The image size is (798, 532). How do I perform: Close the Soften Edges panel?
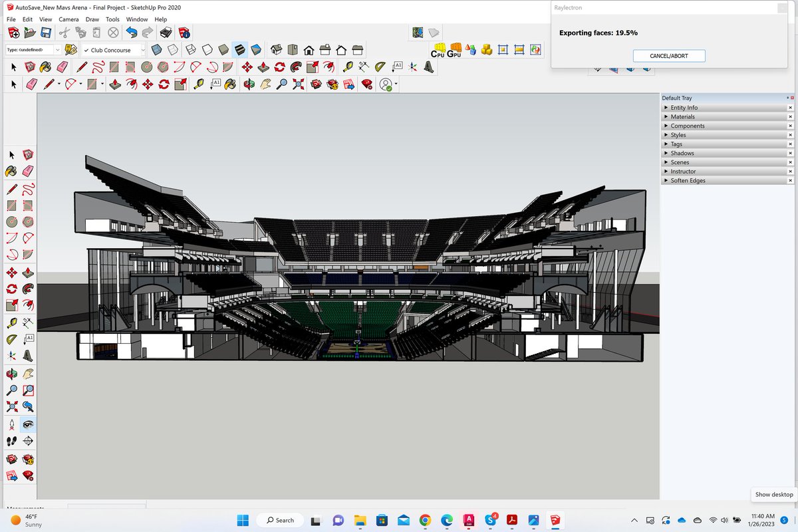pos(791,180)
